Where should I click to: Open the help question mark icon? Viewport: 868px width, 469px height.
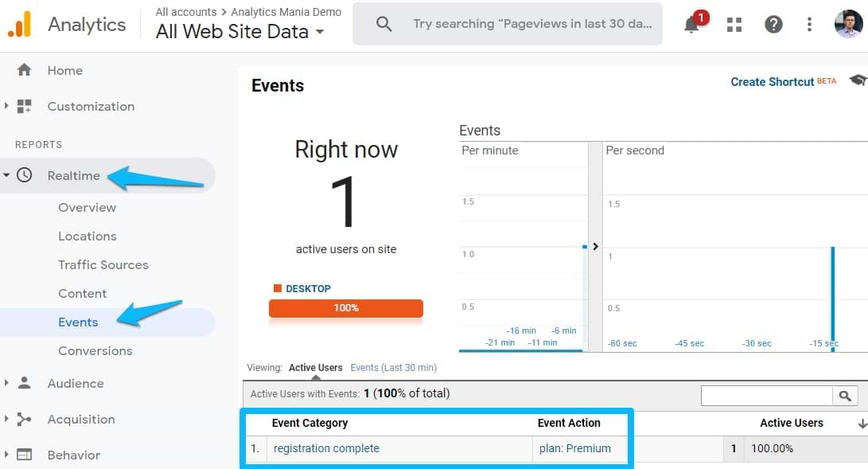tap(773, 25)
